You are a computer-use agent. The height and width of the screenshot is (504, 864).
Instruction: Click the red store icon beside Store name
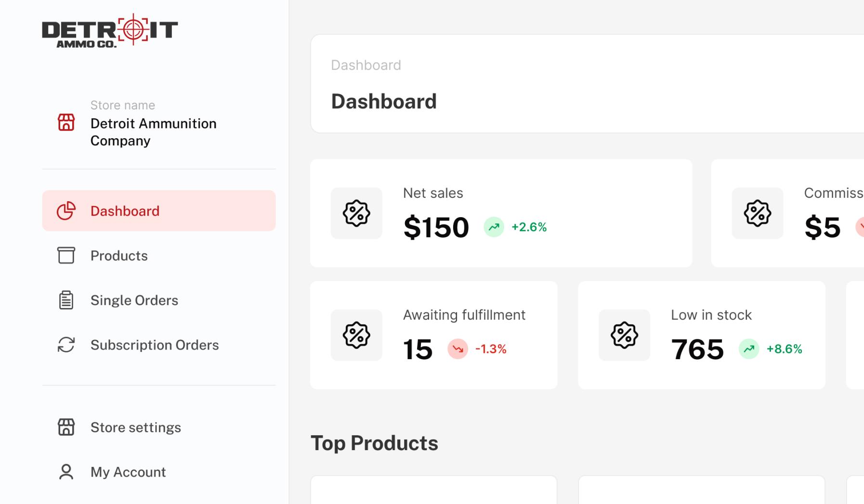[x=66, y=122]
